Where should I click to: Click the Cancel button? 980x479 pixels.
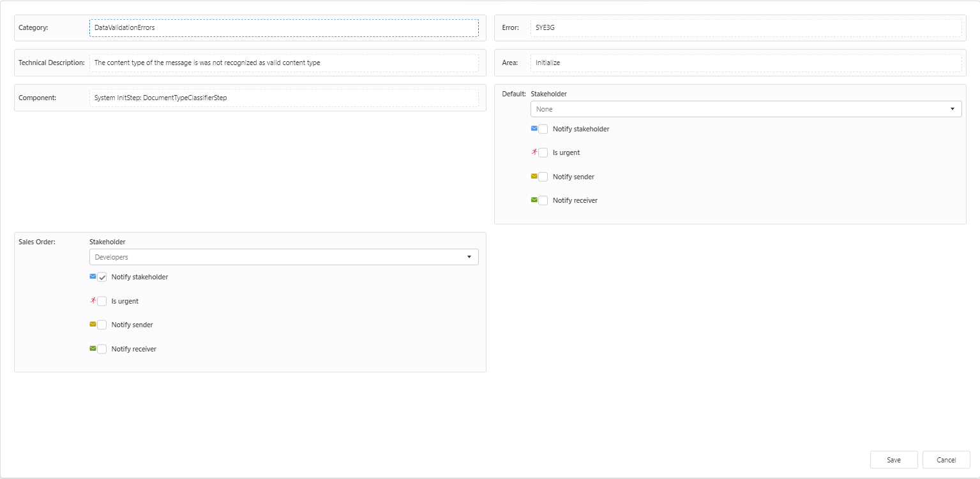pyautogui.click(x=946, y=459)
